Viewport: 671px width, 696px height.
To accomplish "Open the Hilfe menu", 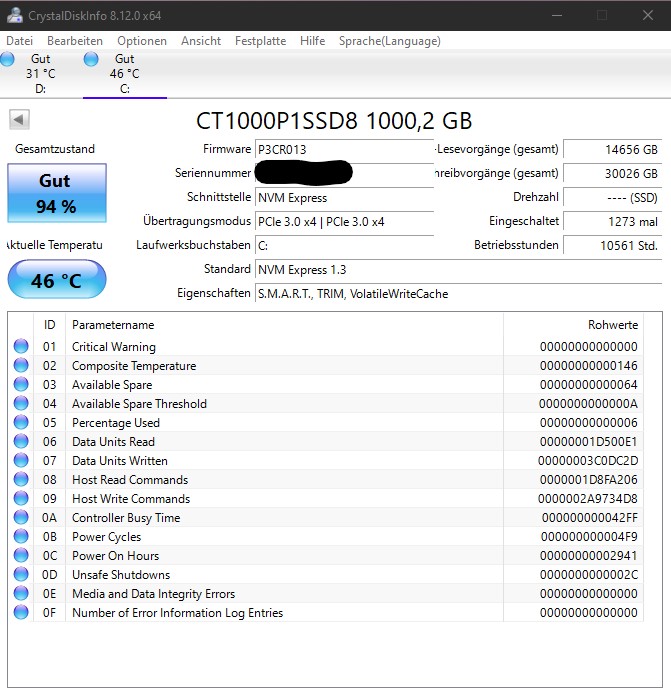I will pyautogui.click(x=312, y=41).
